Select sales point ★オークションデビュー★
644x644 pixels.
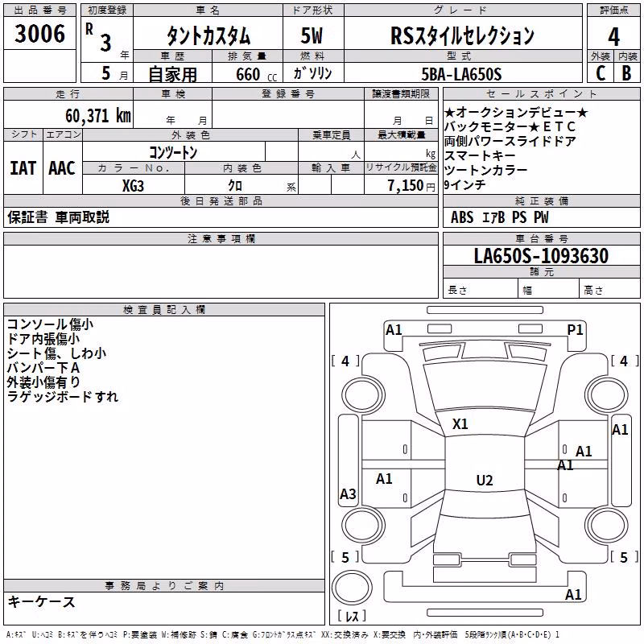pos(516,112)
